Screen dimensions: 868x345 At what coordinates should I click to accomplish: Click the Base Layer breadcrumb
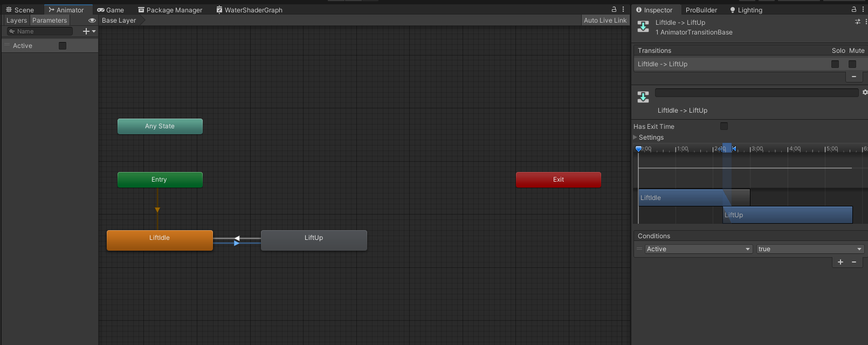[x=119, y=21]
